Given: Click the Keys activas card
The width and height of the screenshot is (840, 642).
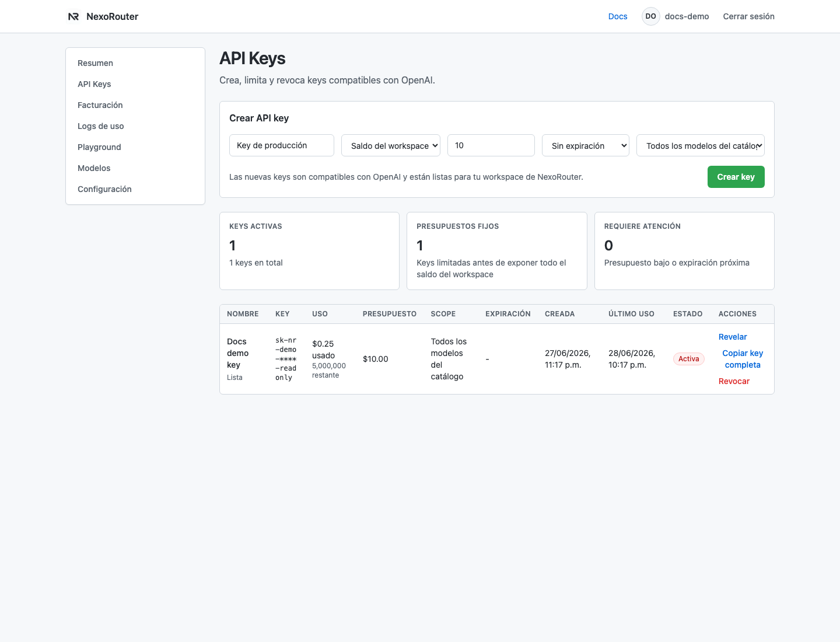Looking at the screenshot, I should click(309, 251).
